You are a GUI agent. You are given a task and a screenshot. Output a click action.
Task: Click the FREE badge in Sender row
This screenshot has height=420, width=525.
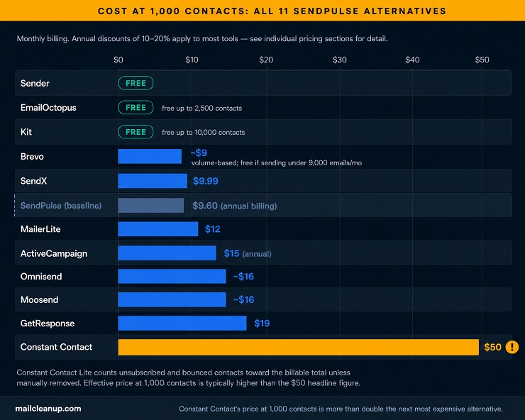click(x=136, y=83)
